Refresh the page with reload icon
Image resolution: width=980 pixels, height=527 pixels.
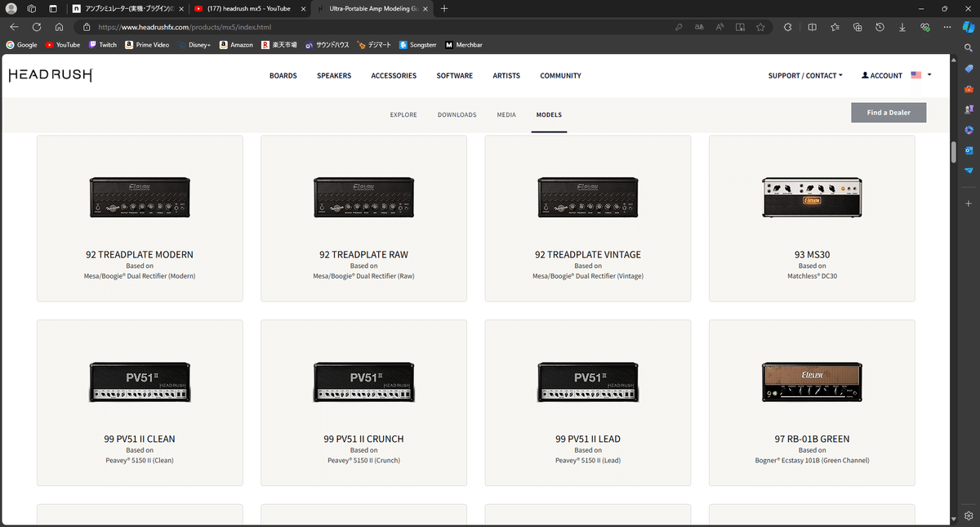click(37, 26)
